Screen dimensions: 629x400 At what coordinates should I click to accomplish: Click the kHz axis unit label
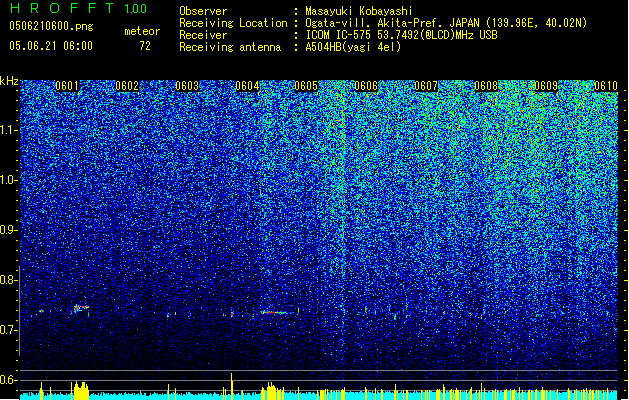pyautogui.click(x=9, y=81)
